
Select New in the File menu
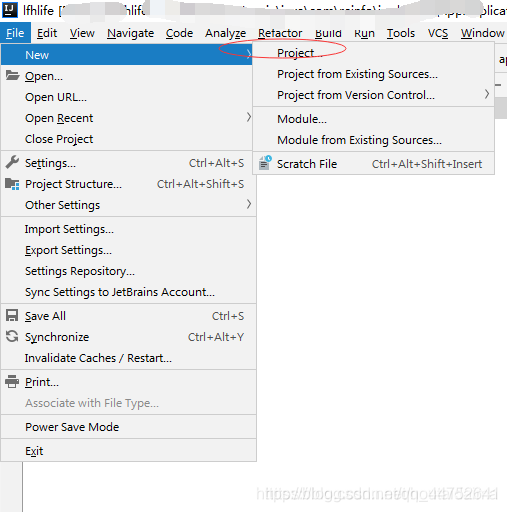pyautogui.click(x=127, y=55)
